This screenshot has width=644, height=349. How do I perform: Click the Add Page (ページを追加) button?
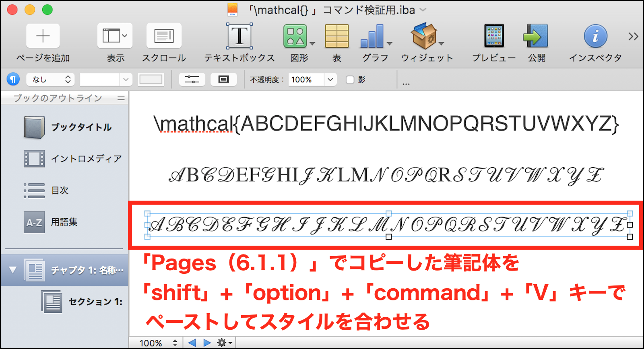43,36
